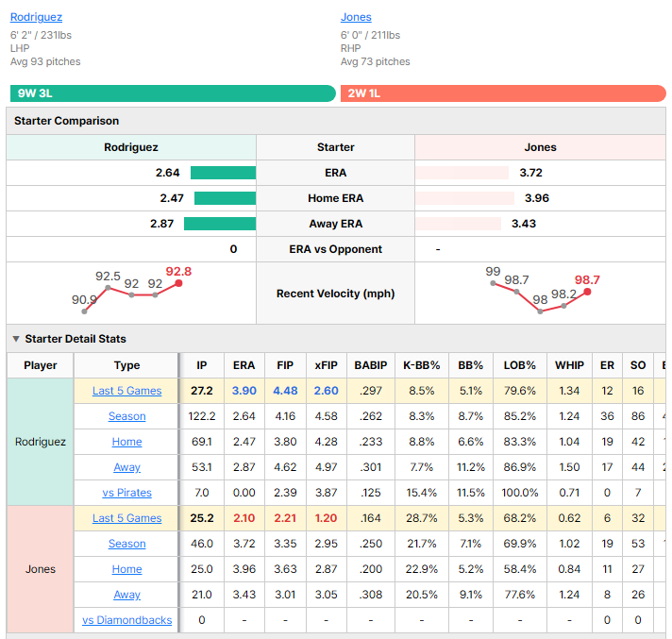Click the Jones header in comparison table
672x639 pixels.
click(540, 147)
